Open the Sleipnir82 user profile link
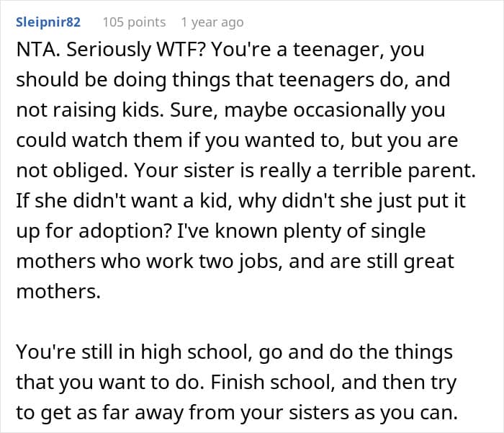The height and width of the screenshot is (433, 504). point(48,22)
